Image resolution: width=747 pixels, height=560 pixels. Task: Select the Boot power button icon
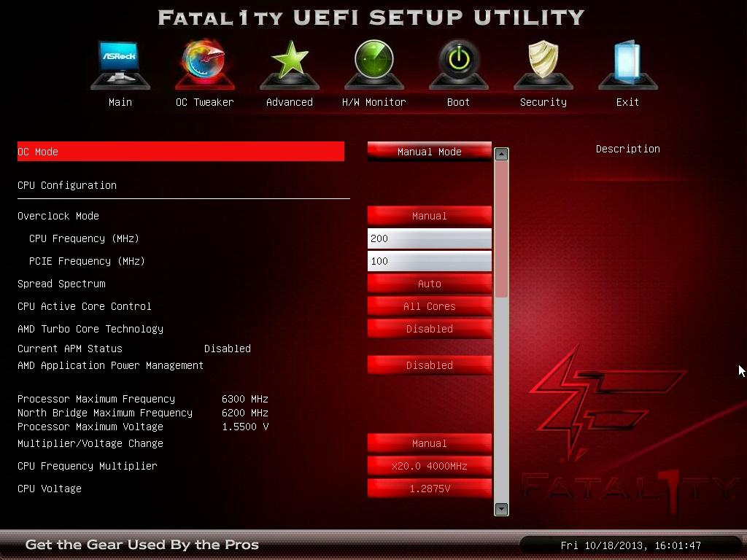coord(459,65)
